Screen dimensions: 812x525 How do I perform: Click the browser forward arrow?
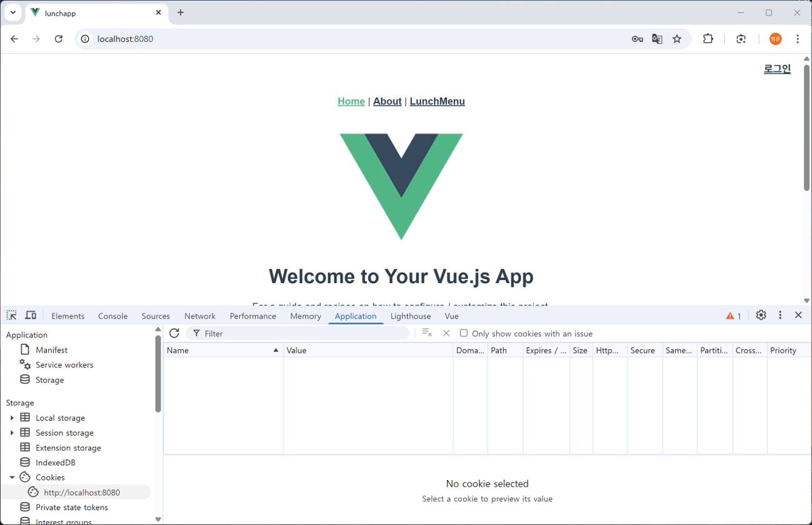tap(36, 39)
